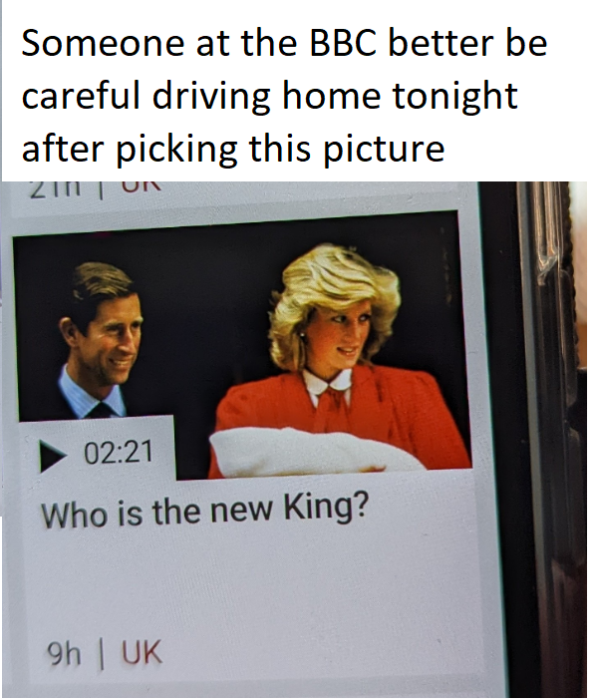Screen dimensions: 589x700
Task: Click the cut-off UK tag at top
Action: [141, 186]
